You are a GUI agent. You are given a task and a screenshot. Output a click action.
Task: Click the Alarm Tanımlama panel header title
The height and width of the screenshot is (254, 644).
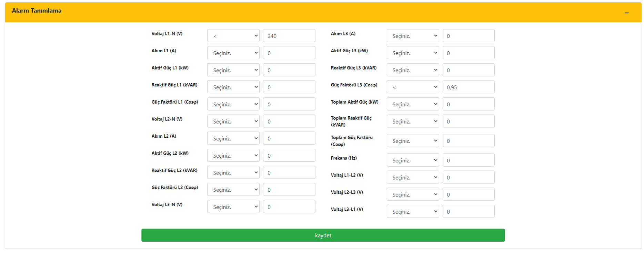pyautogui.click(x=37, y=11)
